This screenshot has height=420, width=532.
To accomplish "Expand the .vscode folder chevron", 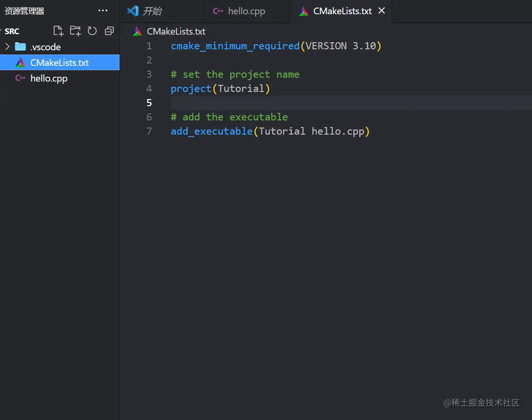I will tap(7, 46).
